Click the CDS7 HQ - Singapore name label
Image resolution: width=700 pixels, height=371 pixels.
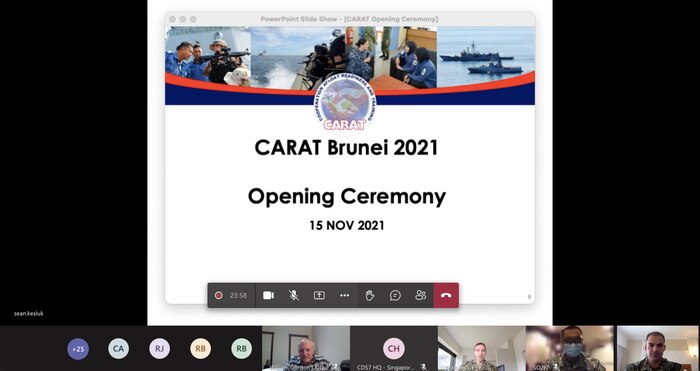click(x=386, y=367)
